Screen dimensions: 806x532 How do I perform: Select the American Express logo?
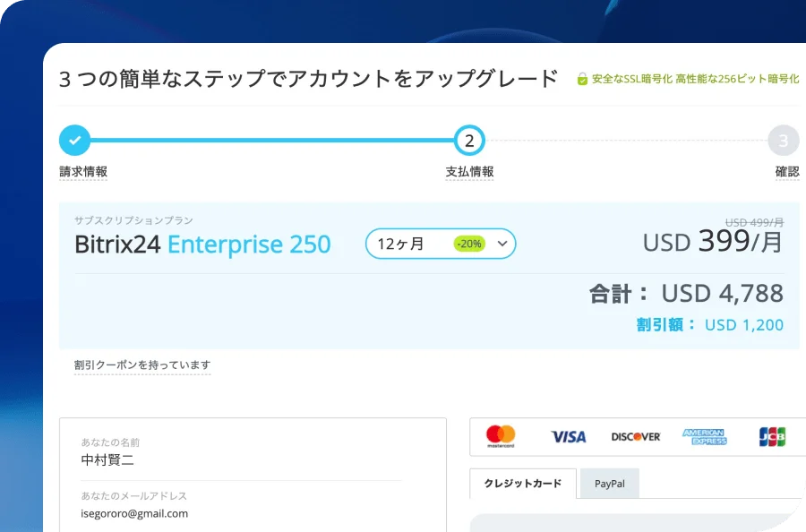[704, 437]
